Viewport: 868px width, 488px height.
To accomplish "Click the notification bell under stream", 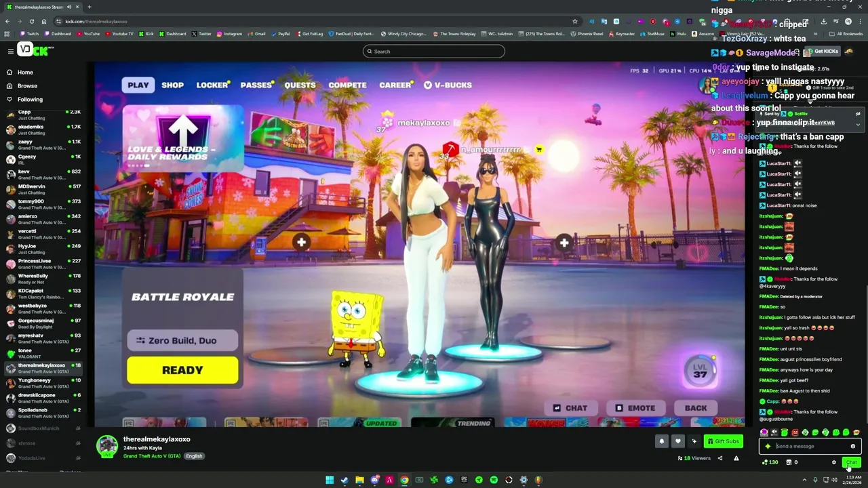I will coord(662,441).
